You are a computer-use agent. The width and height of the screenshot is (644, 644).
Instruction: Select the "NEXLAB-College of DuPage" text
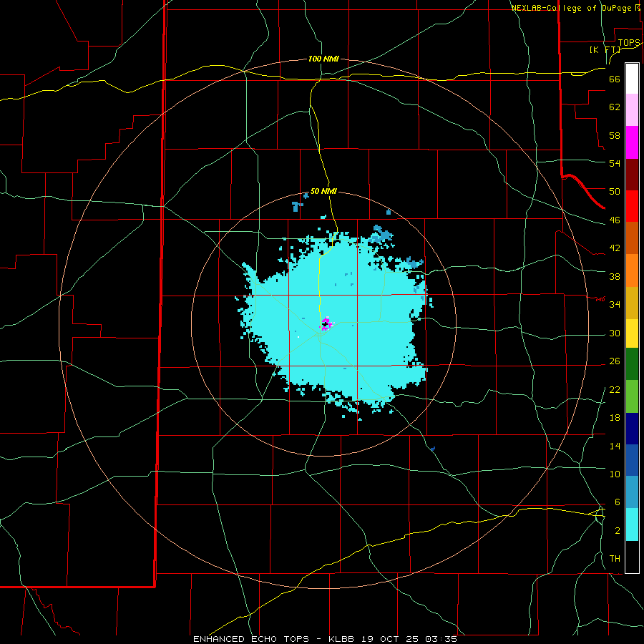click(571, 8)
